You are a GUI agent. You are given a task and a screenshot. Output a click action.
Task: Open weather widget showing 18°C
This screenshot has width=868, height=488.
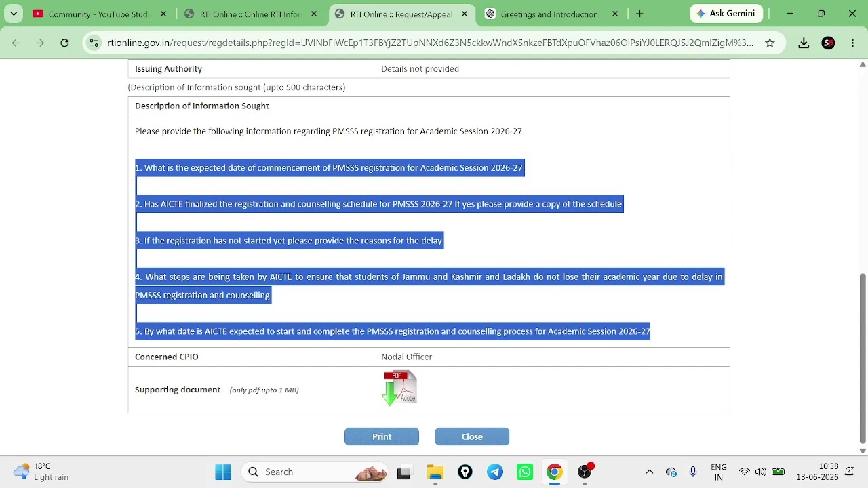tap(41, 472)
